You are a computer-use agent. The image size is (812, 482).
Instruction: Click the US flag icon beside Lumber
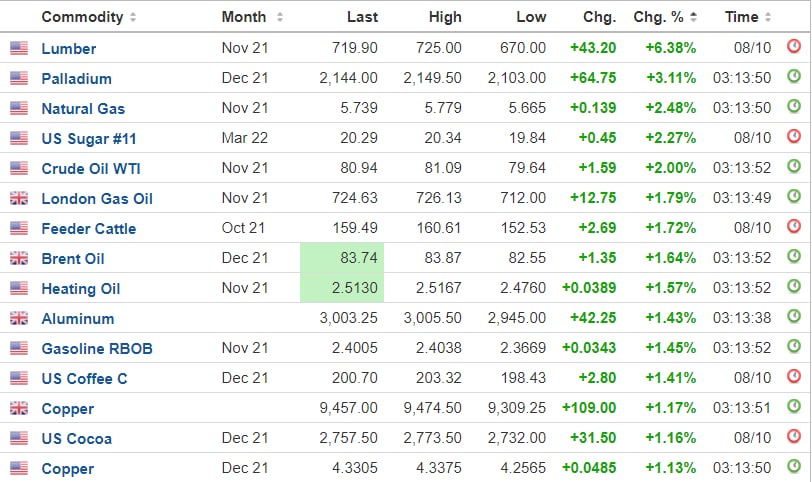19,48
